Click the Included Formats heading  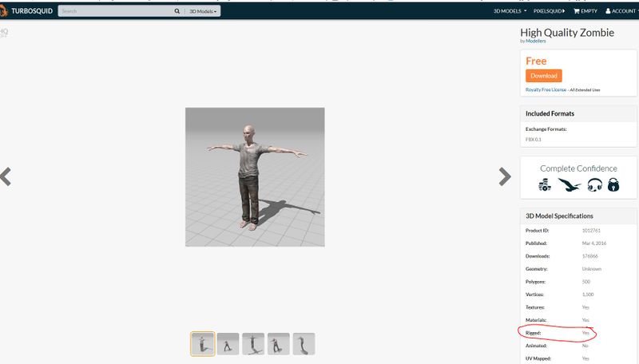point(550,113)
